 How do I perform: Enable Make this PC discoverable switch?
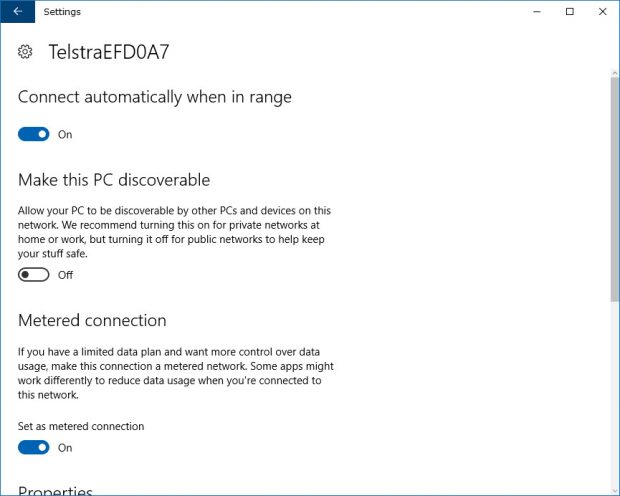[34, 275]
